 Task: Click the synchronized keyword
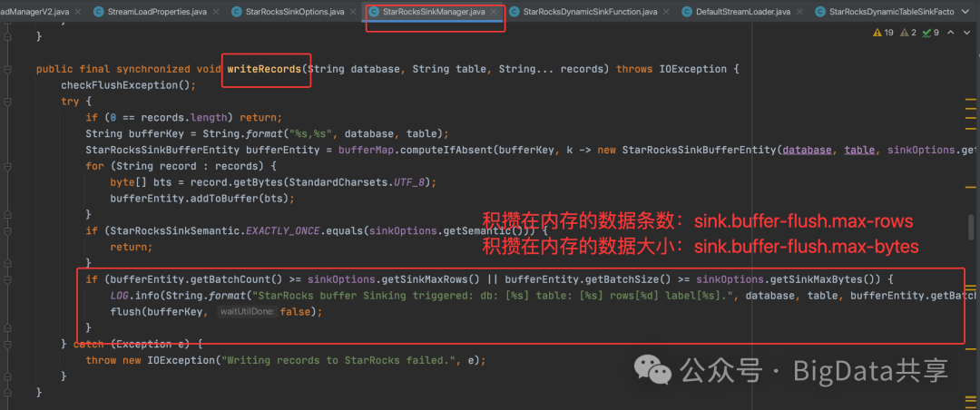point(153,69)
